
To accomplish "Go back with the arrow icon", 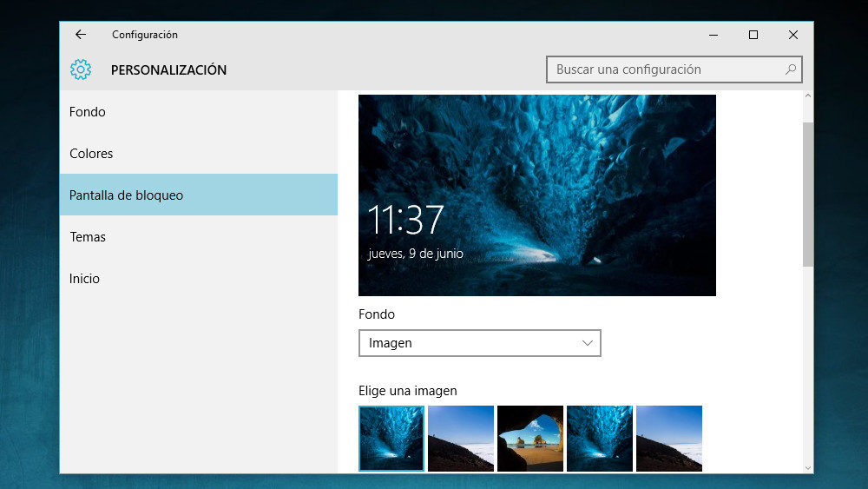I will point(81,35).
